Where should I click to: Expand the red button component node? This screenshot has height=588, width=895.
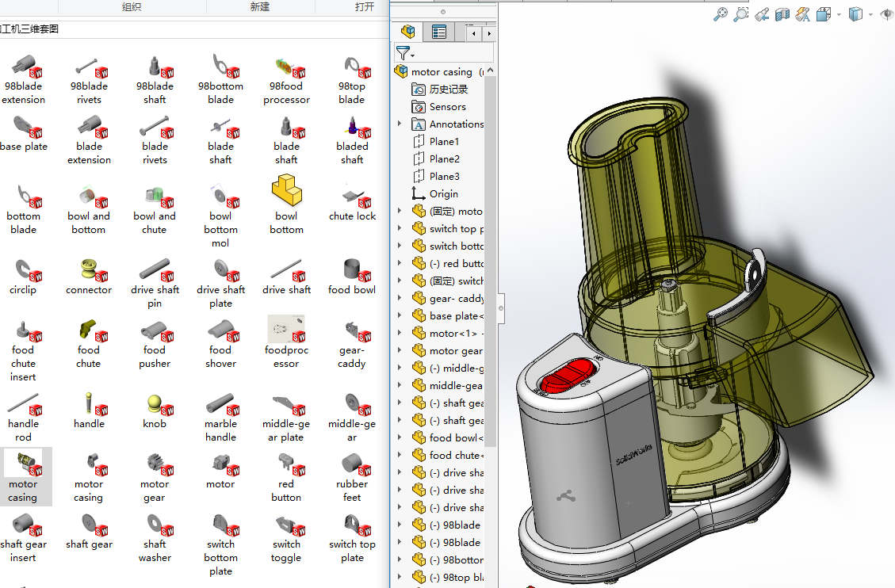coord(400,264)
